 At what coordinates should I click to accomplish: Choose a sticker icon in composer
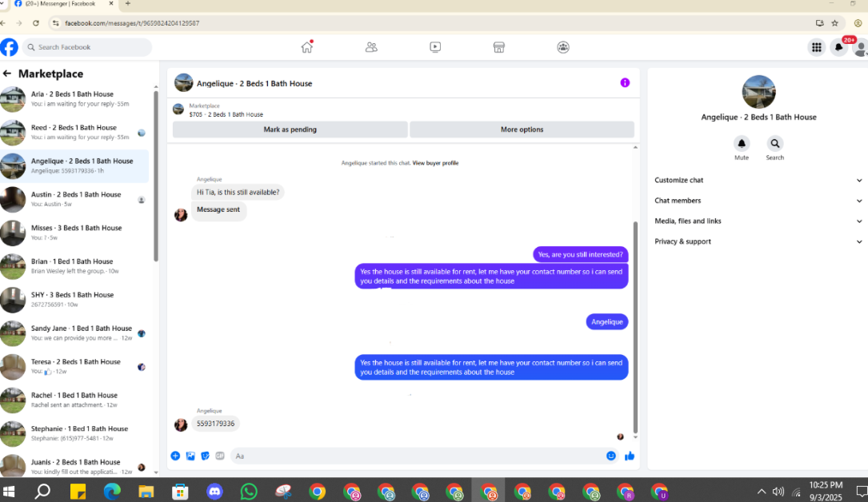(206, 456)
